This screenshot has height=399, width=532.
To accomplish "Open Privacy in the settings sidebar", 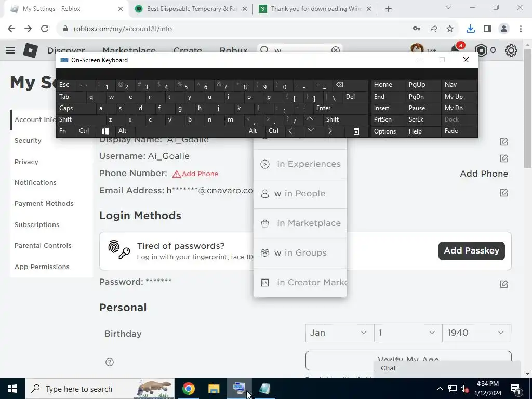I will coord(26,162).
